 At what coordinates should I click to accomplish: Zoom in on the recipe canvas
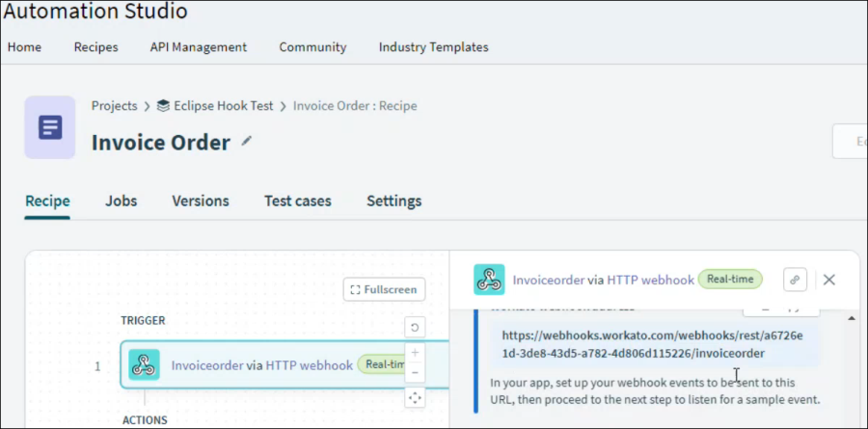point(415,353)
